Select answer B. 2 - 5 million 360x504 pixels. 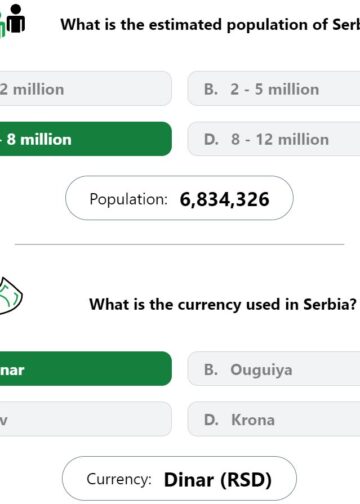(274, 89)
